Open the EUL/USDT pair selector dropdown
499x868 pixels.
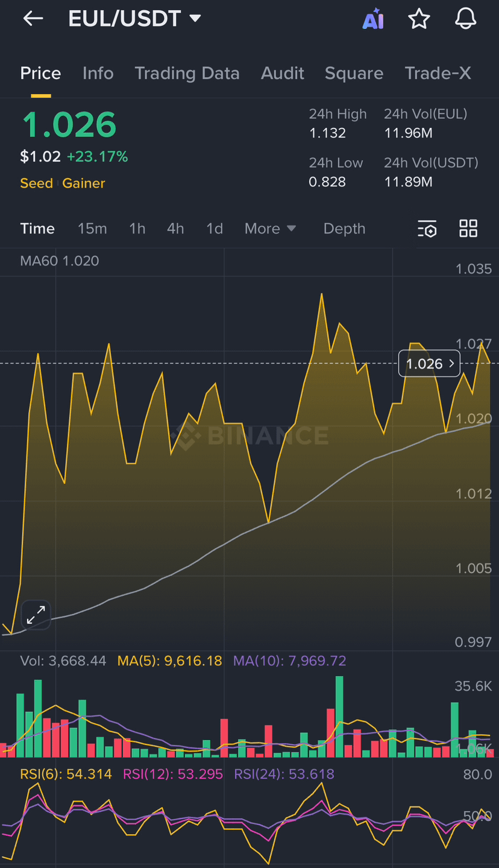(x=134, y=19)
